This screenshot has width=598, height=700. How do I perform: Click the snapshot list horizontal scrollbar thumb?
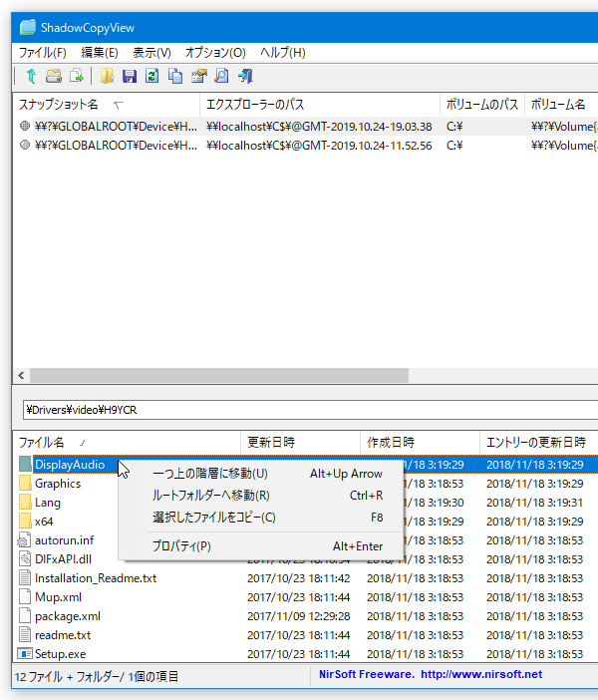(x=219, y=376)
